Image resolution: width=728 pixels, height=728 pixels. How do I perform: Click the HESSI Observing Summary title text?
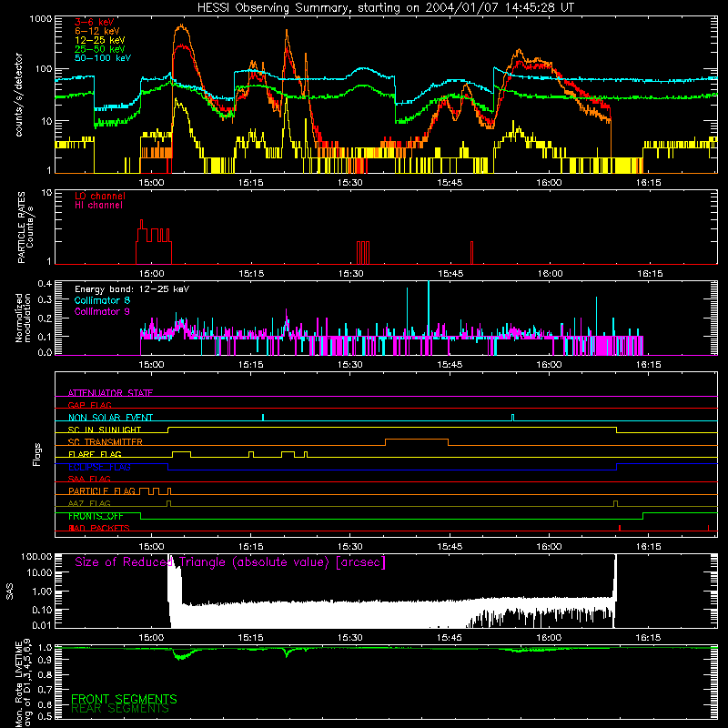(x=385, y=8)
